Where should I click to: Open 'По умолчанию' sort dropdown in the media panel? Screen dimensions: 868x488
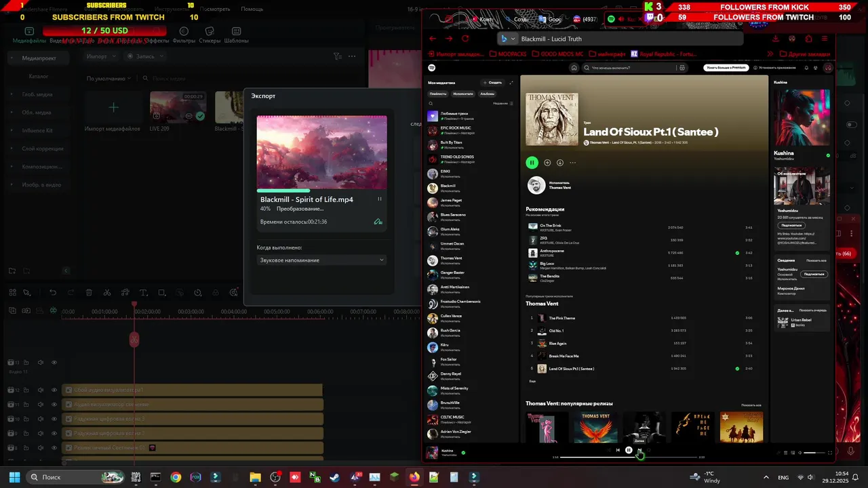pyautogui.click(x=108, y=79)
